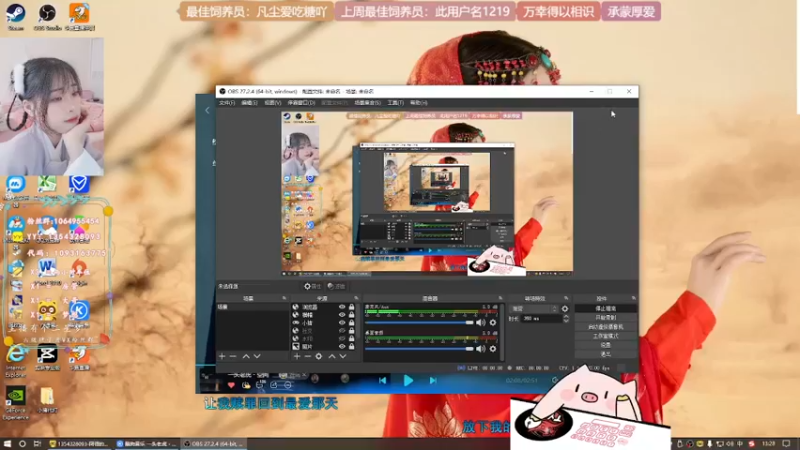Show the hidden fourth source in the list
Viewport: 800px width, 450px height.
pos(342,331)
